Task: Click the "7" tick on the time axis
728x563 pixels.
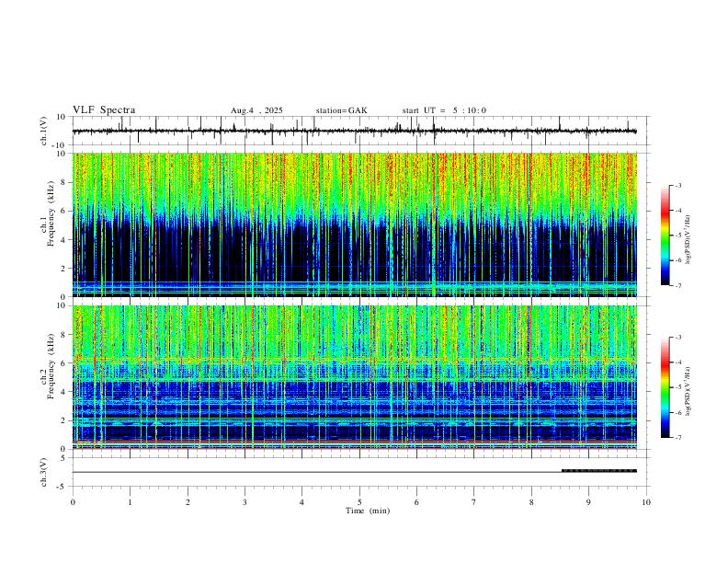Action: (474, 502)
